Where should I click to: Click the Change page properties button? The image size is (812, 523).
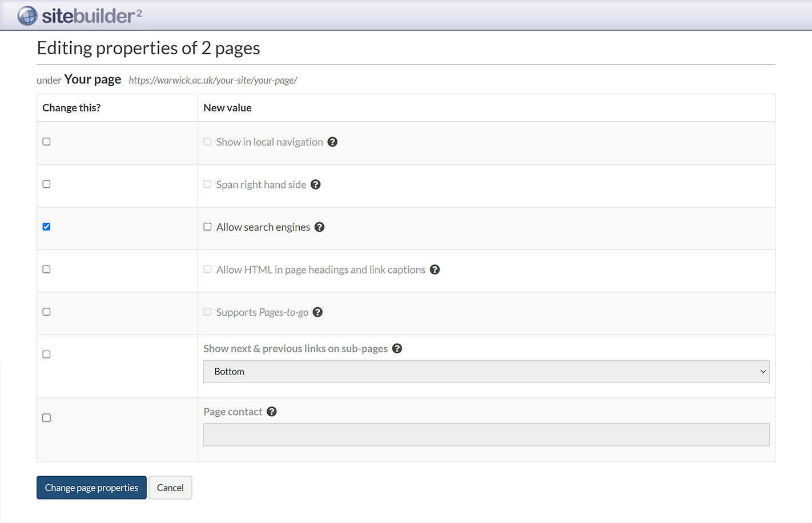click(91, 488)
